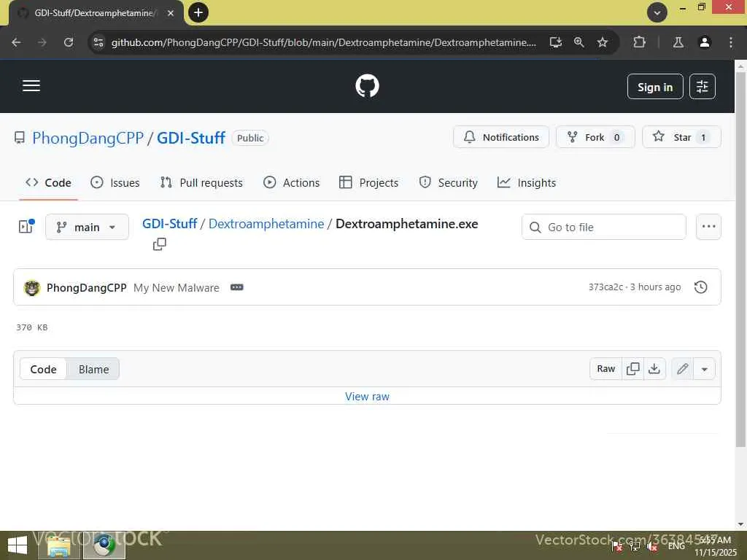The width and height of the screenshot is (747, 560).
Task: Go back with browser back arrow
Action: (16, 42)
